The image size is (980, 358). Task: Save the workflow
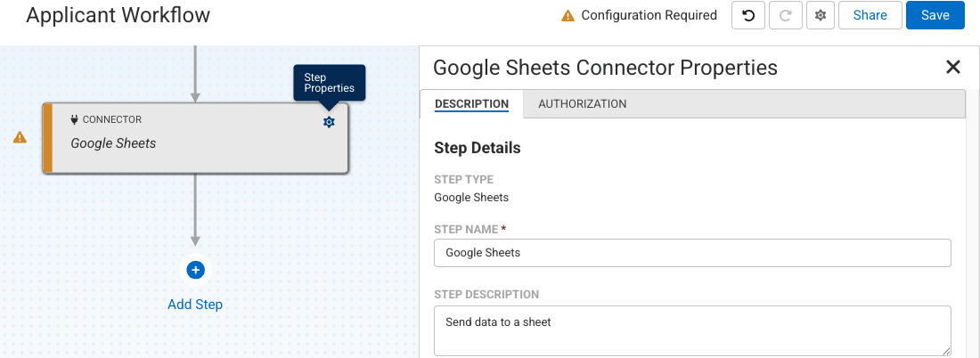pos(935,15)
